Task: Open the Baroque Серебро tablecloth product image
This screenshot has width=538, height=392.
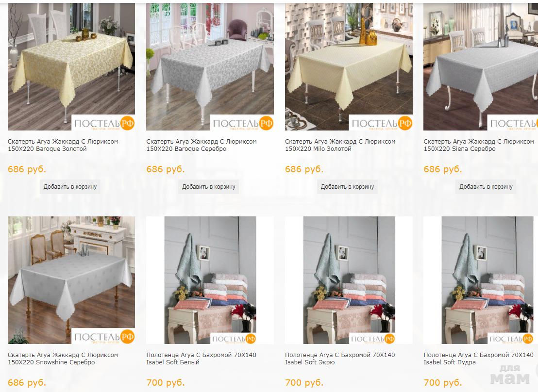Action: [x=210, y=67]
